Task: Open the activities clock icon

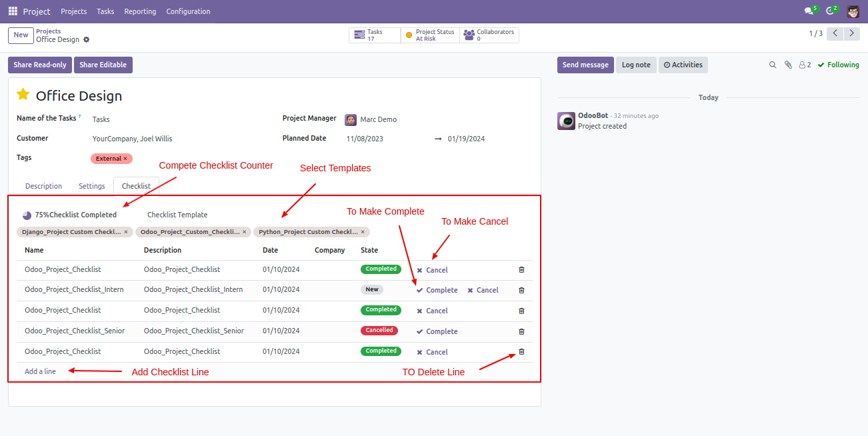Action: click(x=831, y=11)
